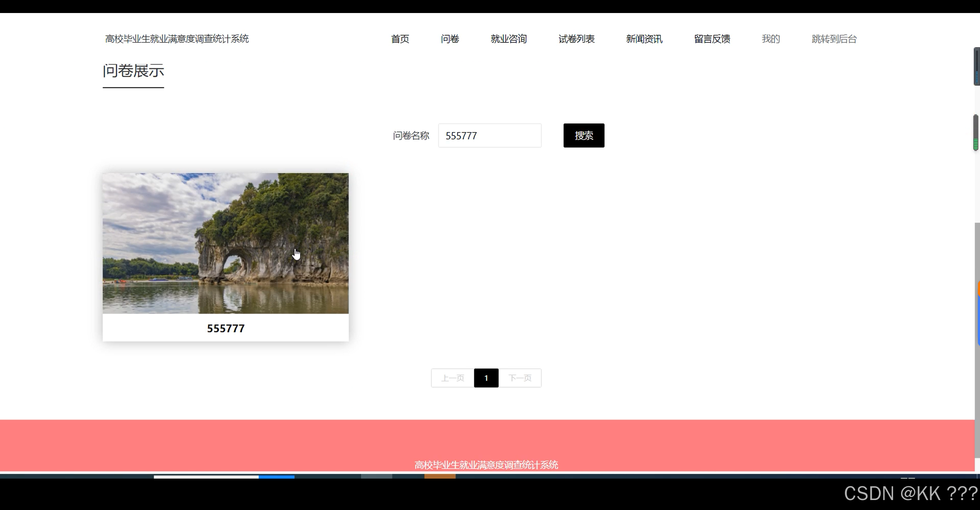980x510 pixels.
Task: Open 就业咨询 in the navigation bar
Action: [509, 39]
